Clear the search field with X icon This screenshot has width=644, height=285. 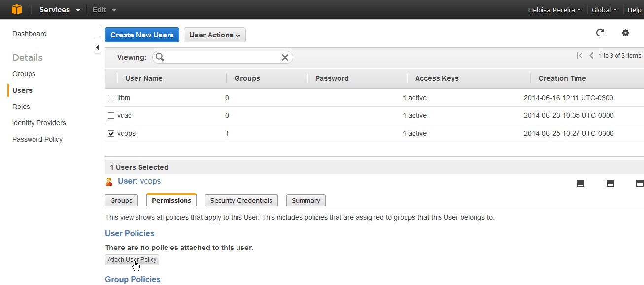pos(285,58)
